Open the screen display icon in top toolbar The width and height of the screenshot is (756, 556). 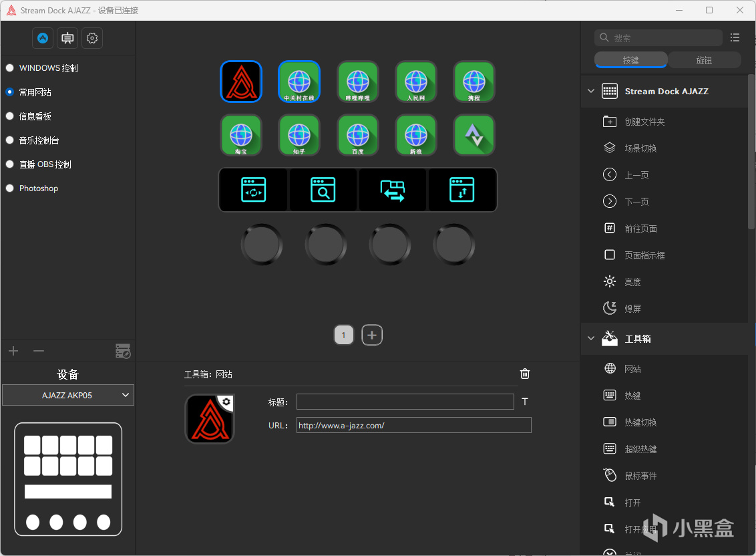point(67,38)
